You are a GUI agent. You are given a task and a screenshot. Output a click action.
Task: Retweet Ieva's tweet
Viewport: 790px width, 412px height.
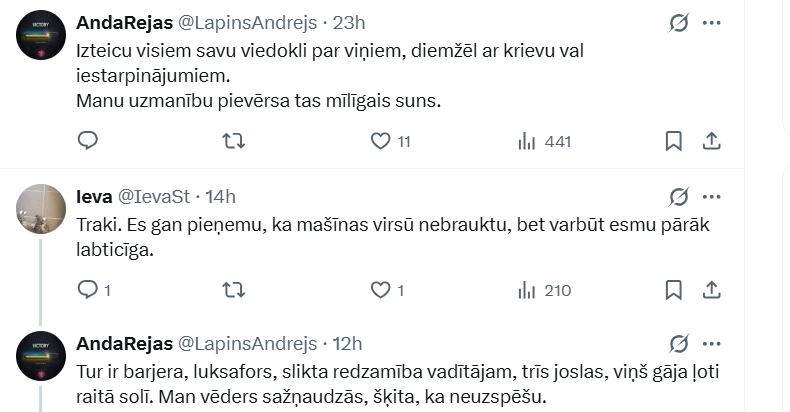coord(233,290)
